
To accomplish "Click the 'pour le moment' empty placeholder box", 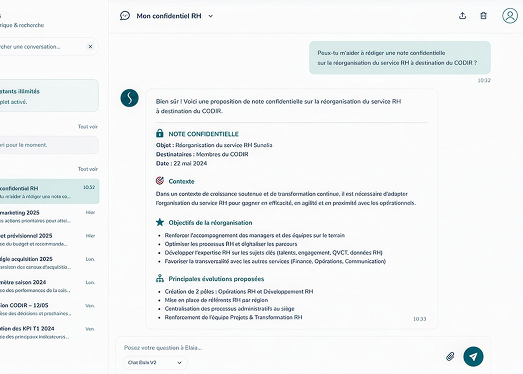I will pyautogui.click(x=49, y=145).
